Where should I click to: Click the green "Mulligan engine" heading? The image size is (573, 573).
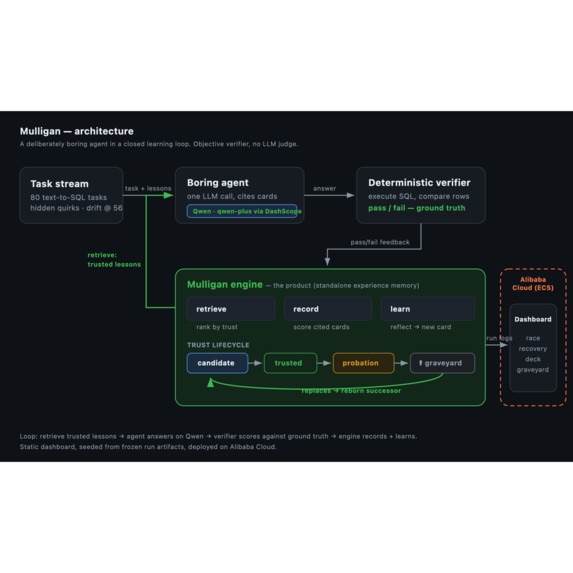click(225, 285)
